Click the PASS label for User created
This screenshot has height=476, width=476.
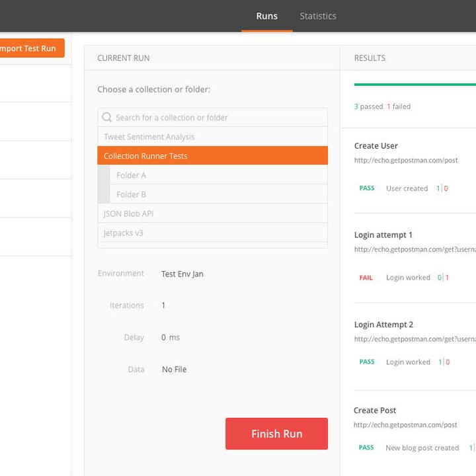click(x=367, y=188)
